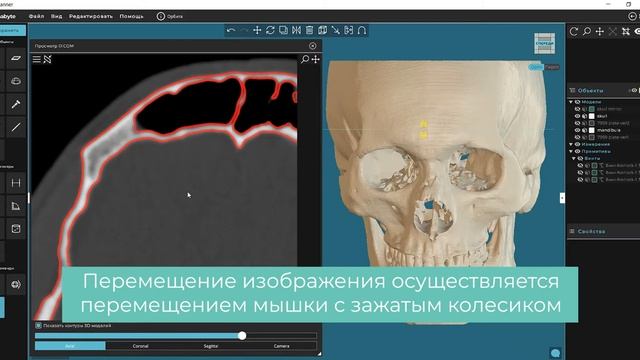Select the move (four-arrow) tool in top toolbar
The height and width of the screenshot is (360, 640).
point(257,30)
